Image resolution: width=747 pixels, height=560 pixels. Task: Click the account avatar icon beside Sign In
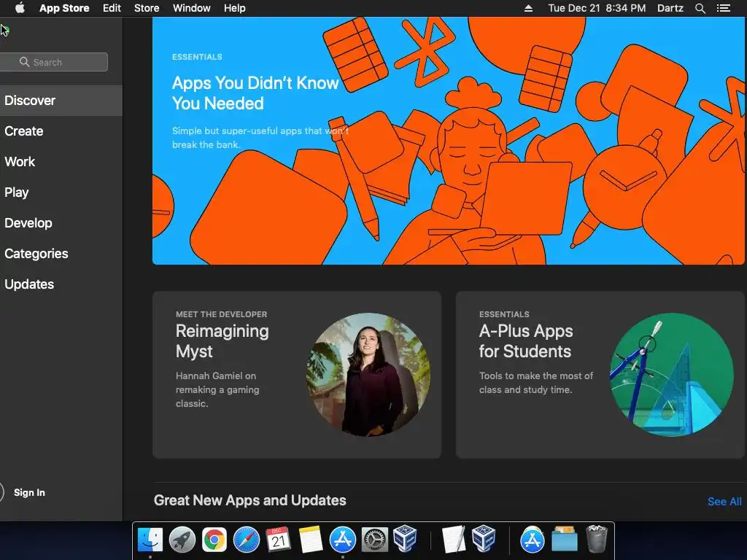(1, 492)
